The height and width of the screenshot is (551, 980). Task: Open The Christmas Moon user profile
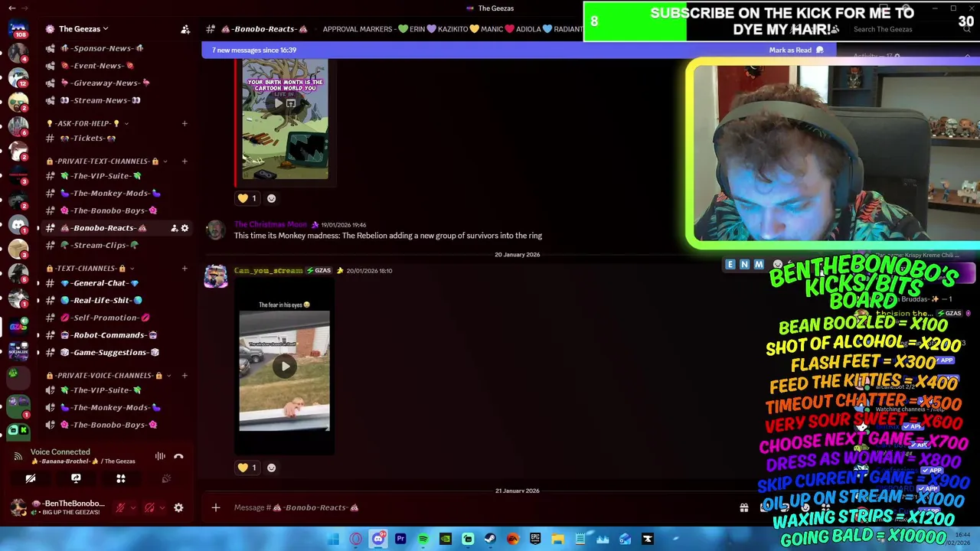click(270, 224)
